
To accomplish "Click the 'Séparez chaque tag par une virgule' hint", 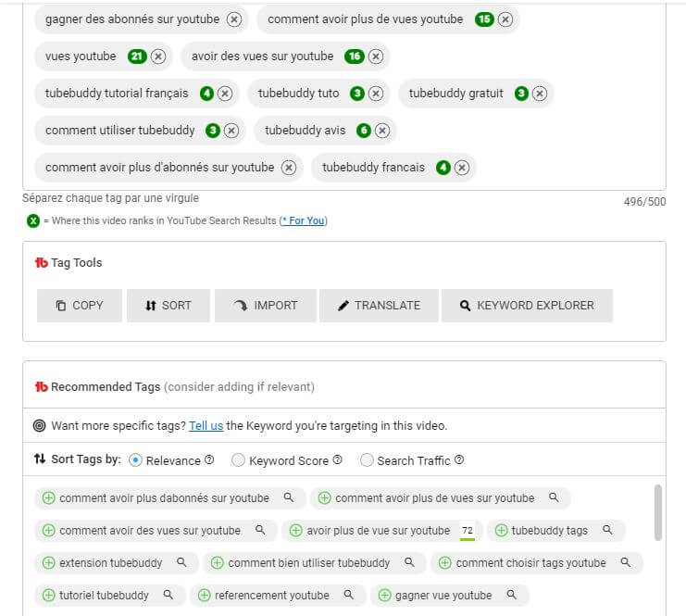I will click(111, 198).
